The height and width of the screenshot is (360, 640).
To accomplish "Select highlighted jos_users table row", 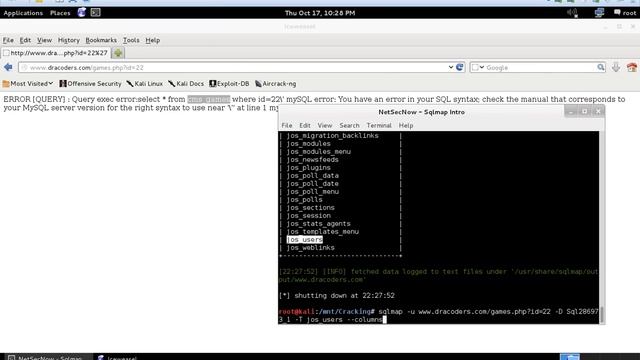I will tap(304, 240).
